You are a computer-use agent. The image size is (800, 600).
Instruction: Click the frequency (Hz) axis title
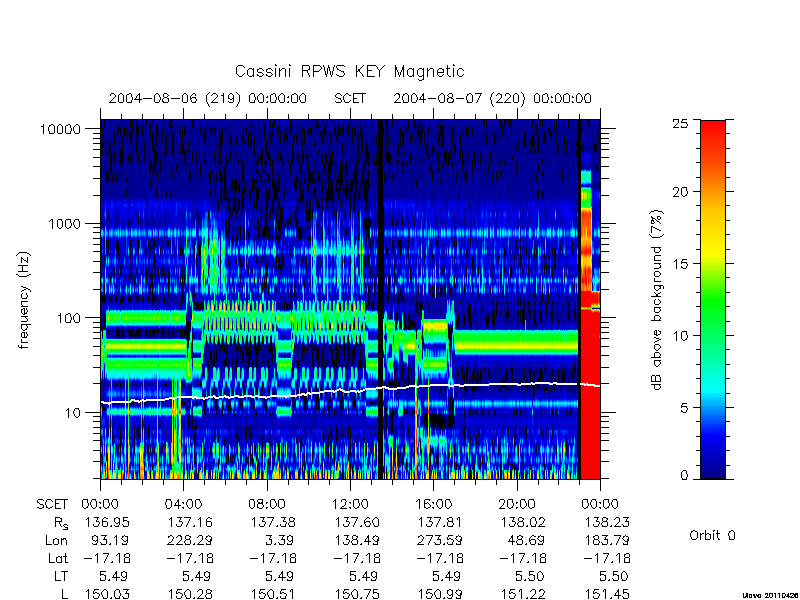click(x=24, y=300)
